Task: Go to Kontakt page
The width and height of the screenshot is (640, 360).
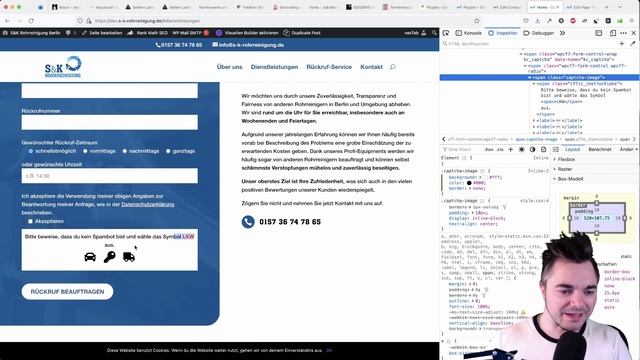Action: (371, 67)
